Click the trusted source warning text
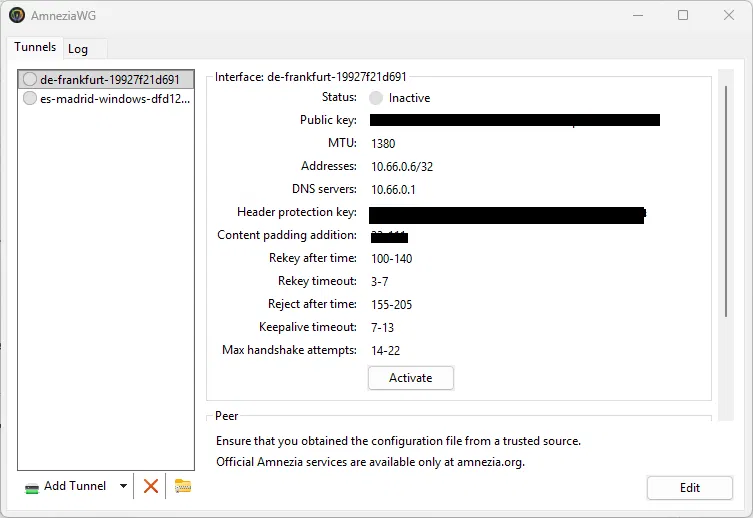753x518 pixels. point(398,441)
